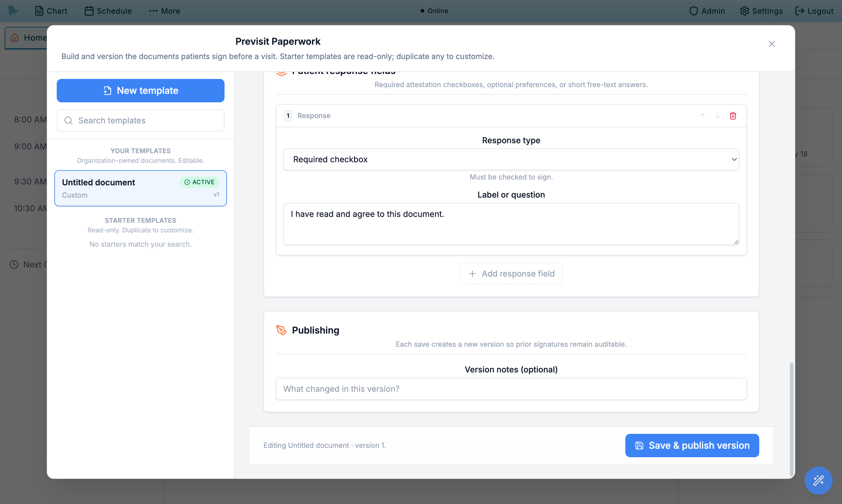This screenshot has width=842, height=504.
Task: Close the Previsit Paperwork dialog
Action: 771,44
